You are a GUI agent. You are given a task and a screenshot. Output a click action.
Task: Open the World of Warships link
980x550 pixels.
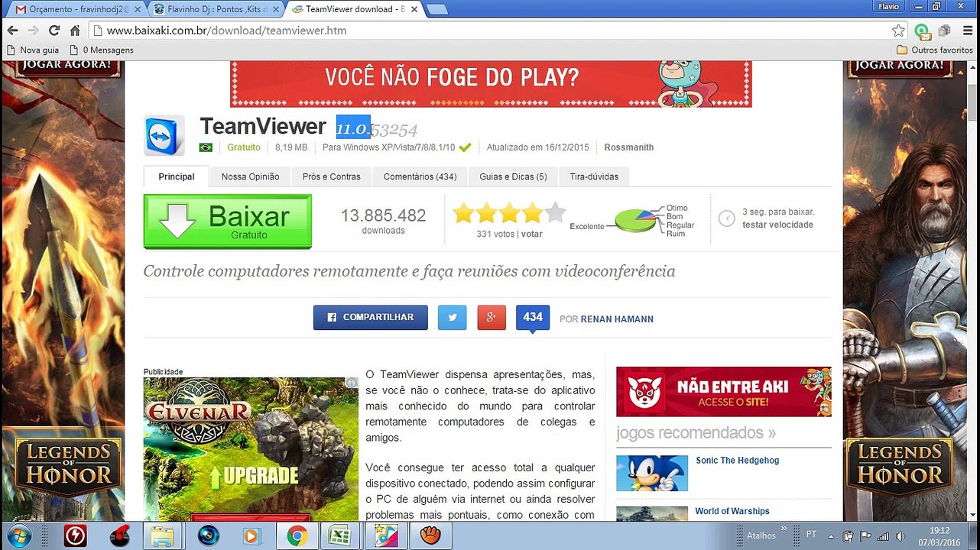tap(732, 511)
